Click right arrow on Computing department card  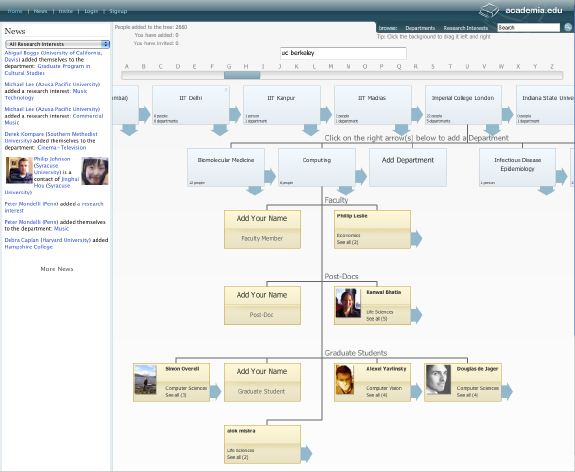[361, 176]
